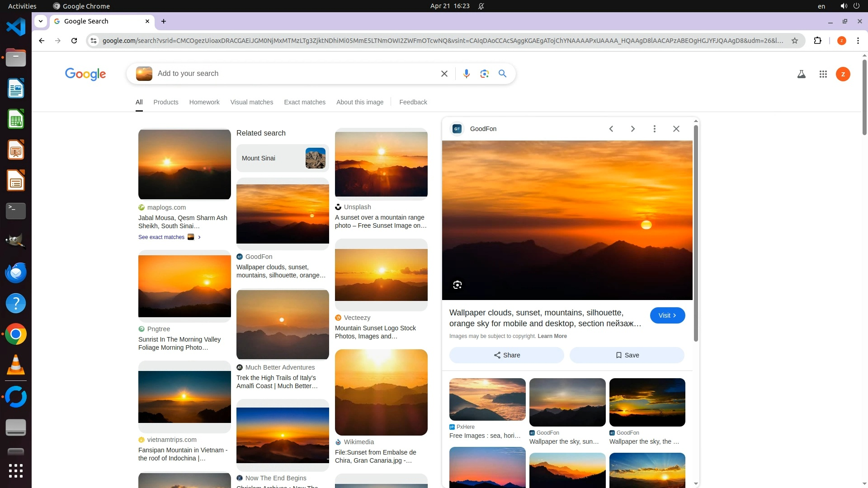Open the three-dot menu in GoodFon panel

click(654, 129)
